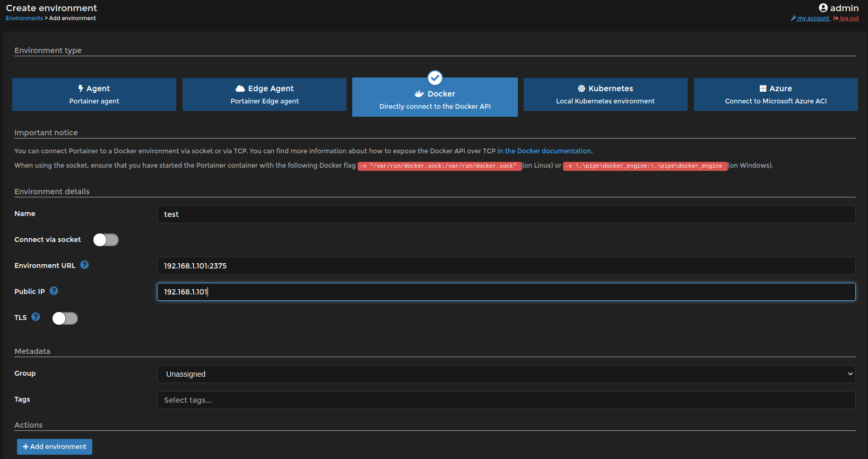Click the Environment type heading
This screenshot has width=868, height=459.
(48, 50)
